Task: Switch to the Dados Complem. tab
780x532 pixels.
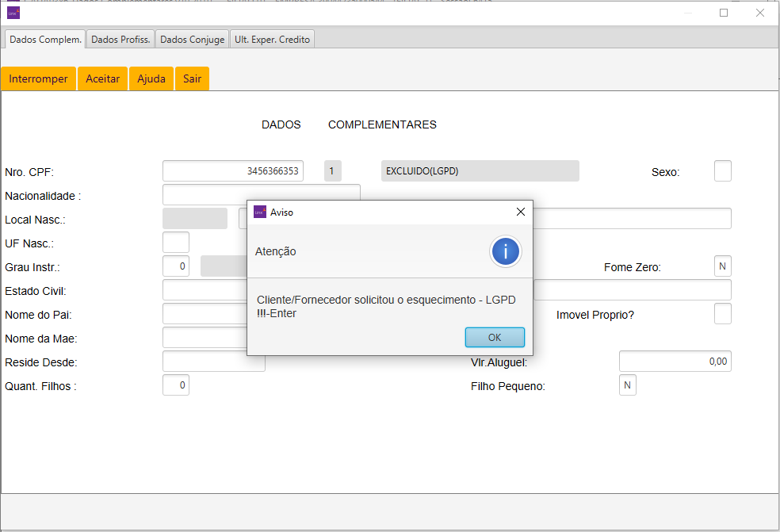Action: [45, 40]
